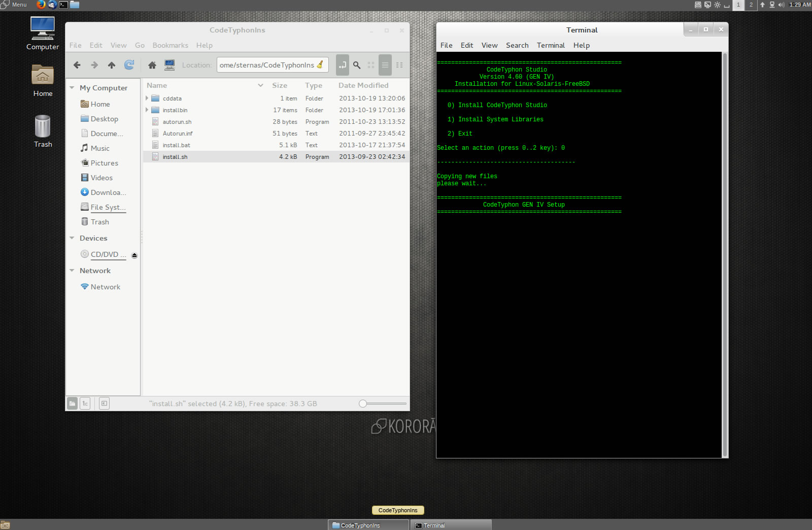Select the autorun.sh file

[276, 122]
